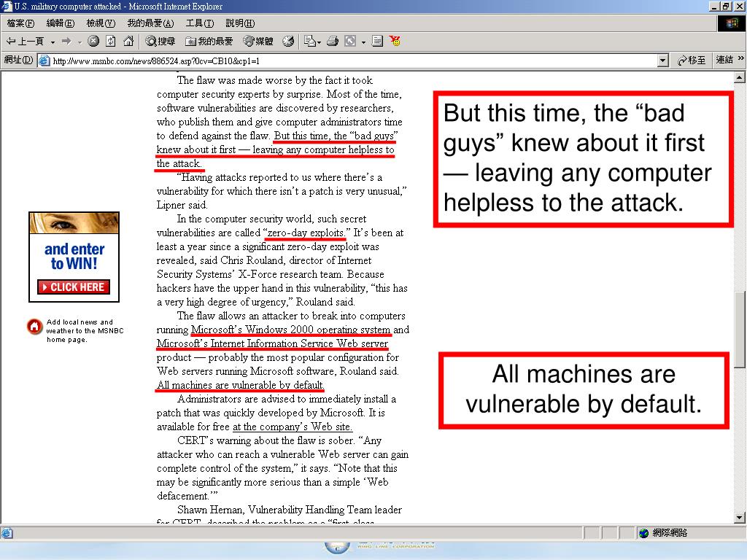Click the mail toolbar icon
The width and height of the screenshot is (747, 560).
(309, 42)
